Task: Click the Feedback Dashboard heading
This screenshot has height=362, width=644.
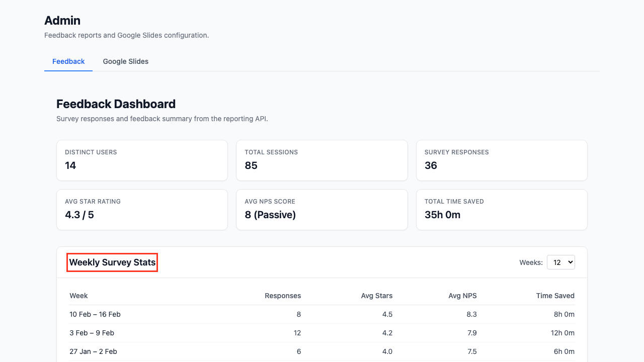Action: click(116, 104)
